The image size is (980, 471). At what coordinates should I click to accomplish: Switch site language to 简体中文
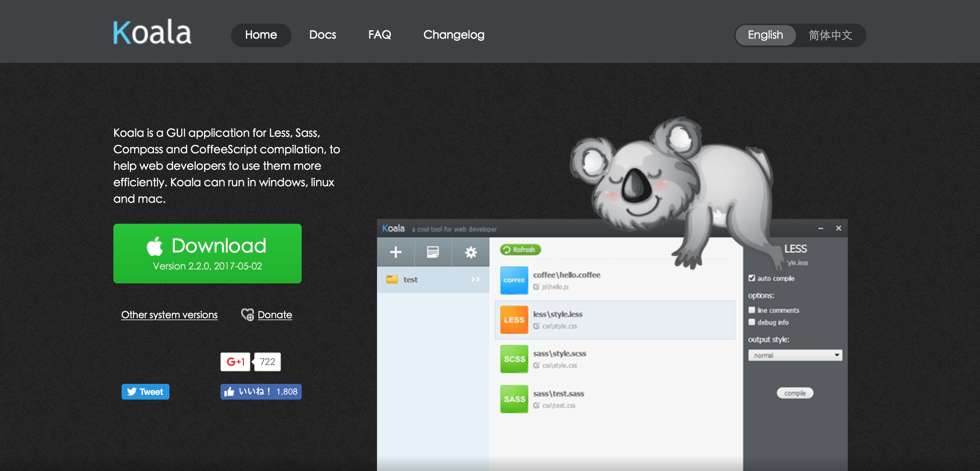point(831,35)
